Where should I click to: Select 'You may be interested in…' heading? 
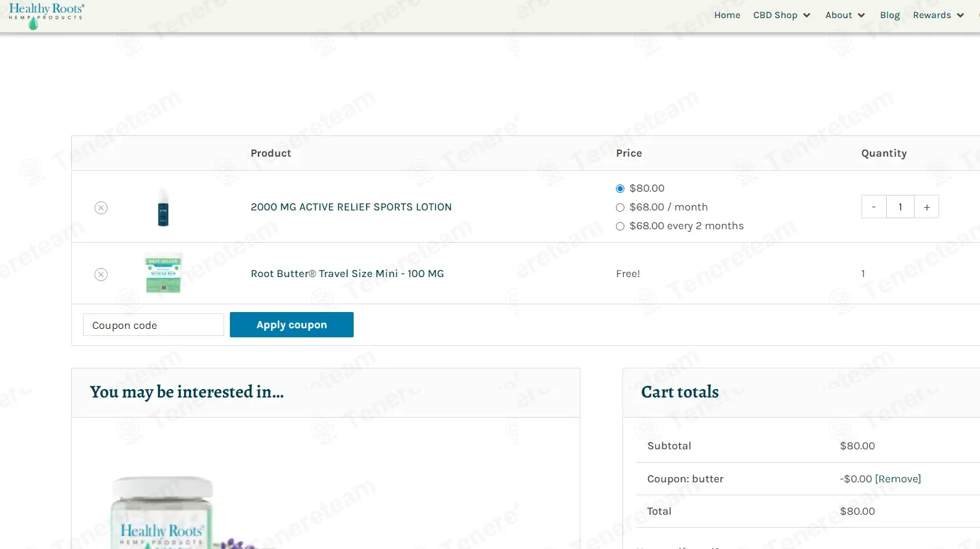pos(187,392)
